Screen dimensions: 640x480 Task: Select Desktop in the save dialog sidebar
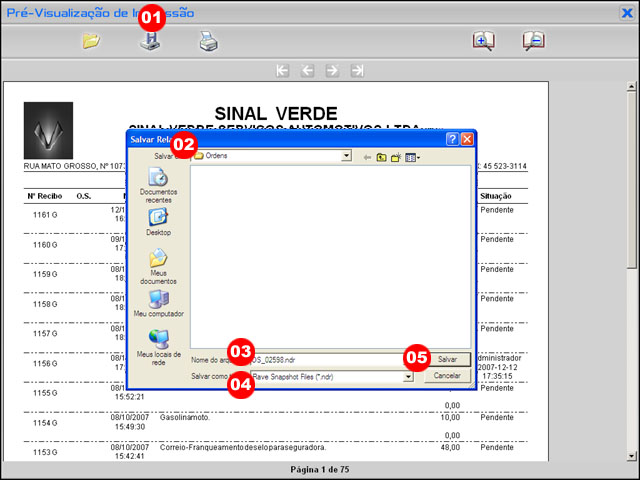tap(158, 222)
